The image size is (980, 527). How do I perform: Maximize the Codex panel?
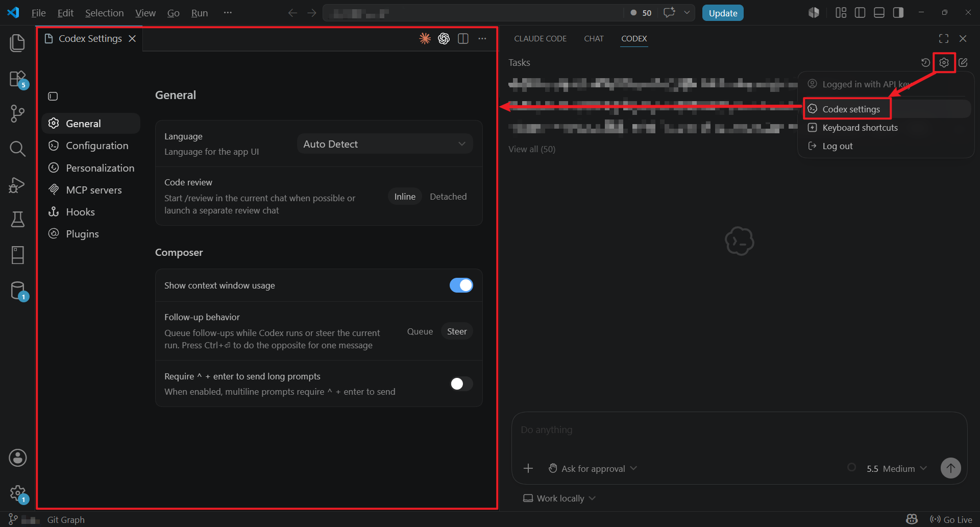[944, 38]
